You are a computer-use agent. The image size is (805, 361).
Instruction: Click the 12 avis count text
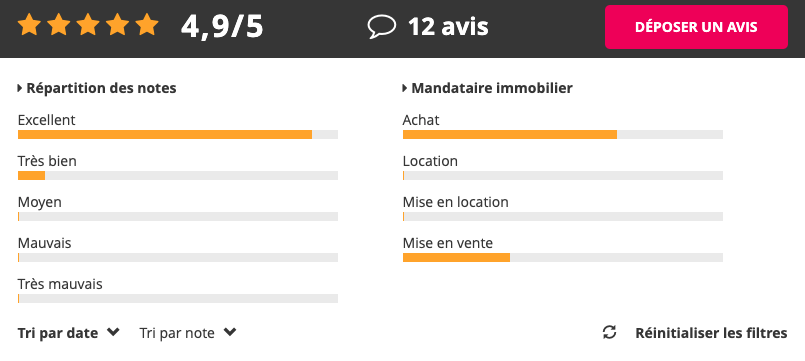tap(448, 27)
